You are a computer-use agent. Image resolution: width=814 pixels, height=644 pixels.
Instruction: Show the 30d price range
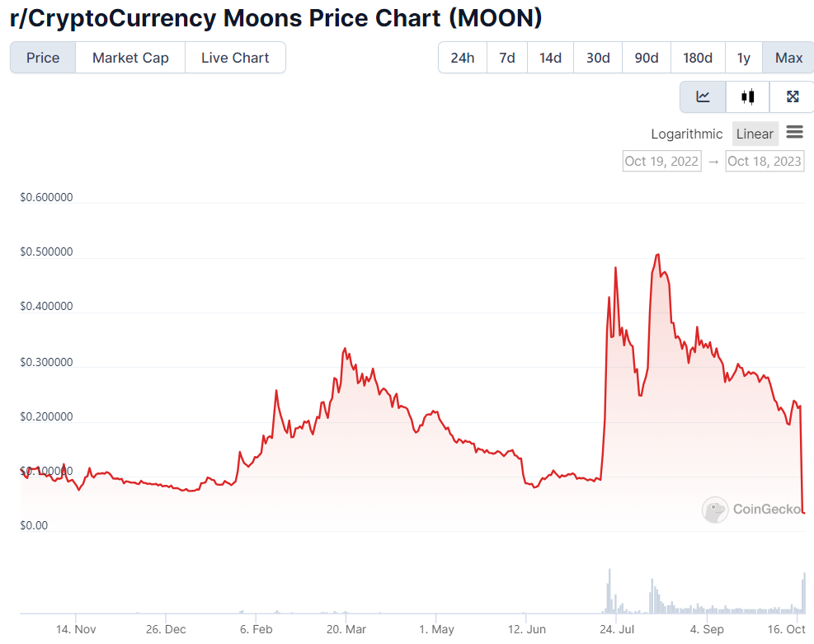pos(598,58)
